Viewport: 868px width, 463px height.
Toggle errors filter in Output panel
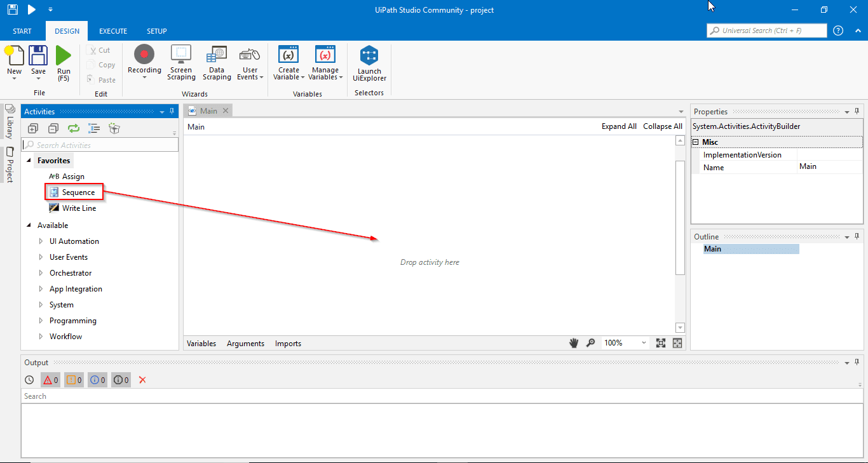50,379
